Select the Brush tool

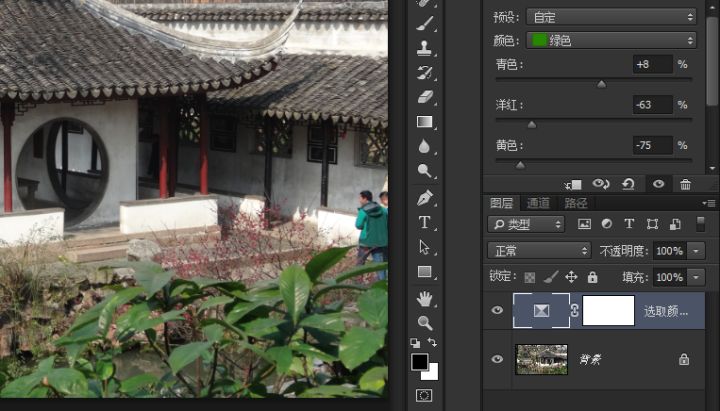click(425, 23)
